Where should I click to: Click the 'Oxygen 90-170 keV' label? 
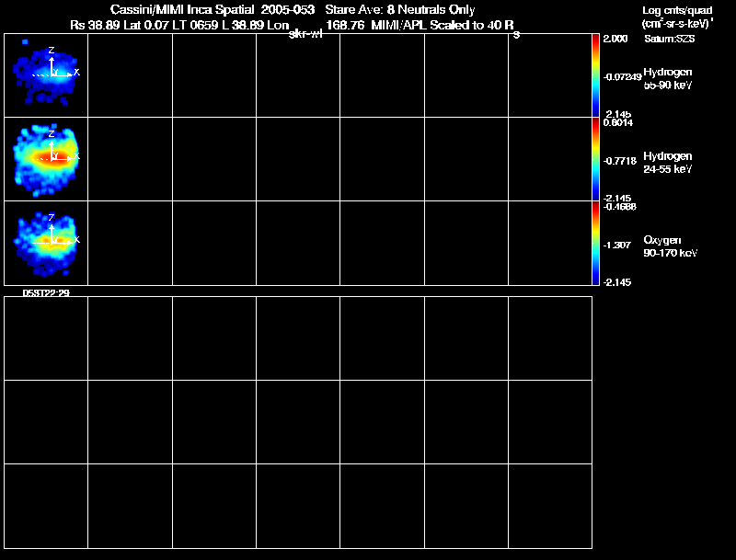click(671, 246)
